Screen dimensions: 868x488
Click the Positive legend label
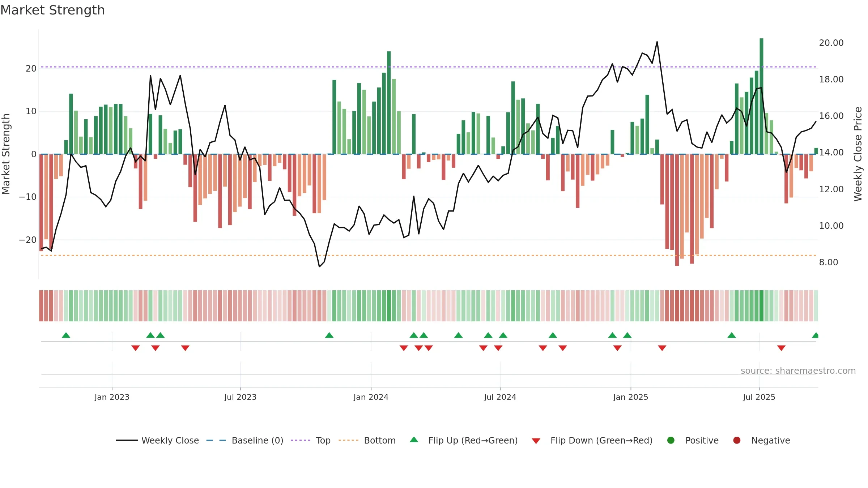[702, 440]
